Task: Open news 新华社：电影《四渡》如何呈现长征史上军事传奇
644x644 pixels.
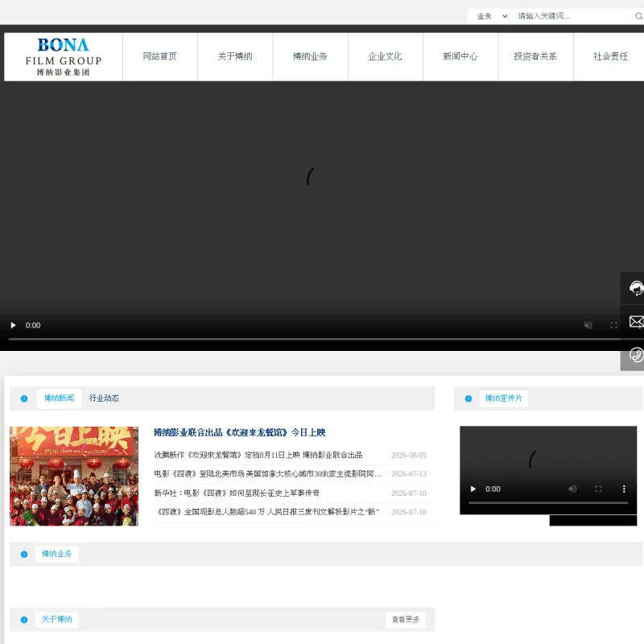Action: [x=237, y=493]
